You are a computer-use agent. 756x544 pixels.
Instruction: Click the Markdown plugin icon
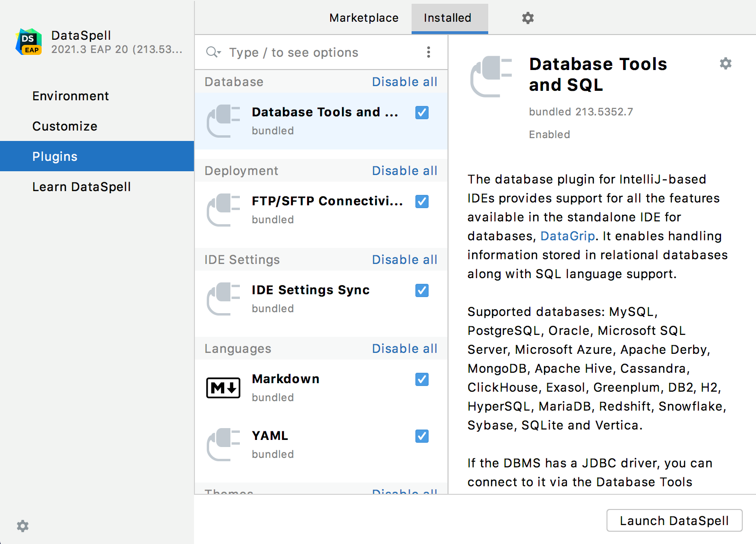click(x=223, y=388)
